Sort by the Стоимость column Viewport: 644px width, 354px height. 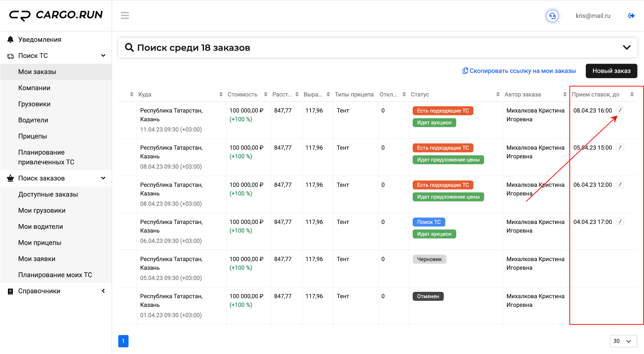(x=242, y=94)
